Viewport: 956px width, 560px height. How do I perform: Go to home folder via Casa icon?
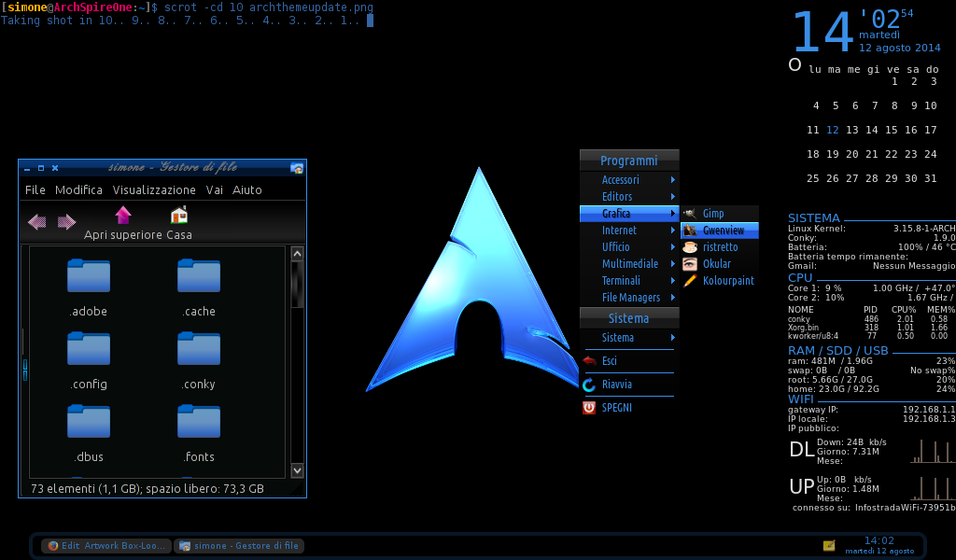[x=179, y=215]
